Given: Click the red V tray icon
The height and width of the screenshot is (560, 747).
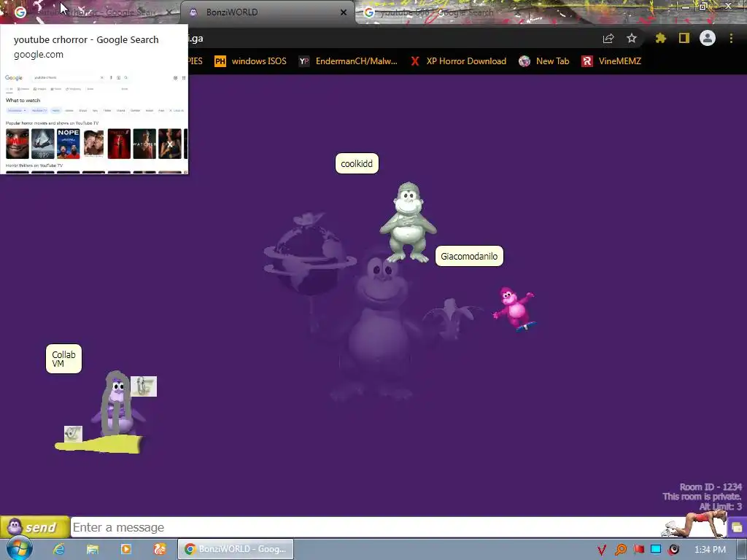Looking at the screenshot, I should 602,550.
